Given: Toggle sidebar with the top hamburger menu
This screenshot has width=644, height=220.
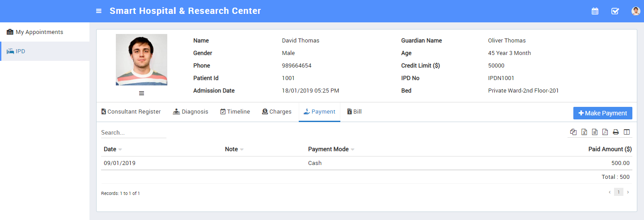Looking at the screenshot, I should (x=99, y=11).
